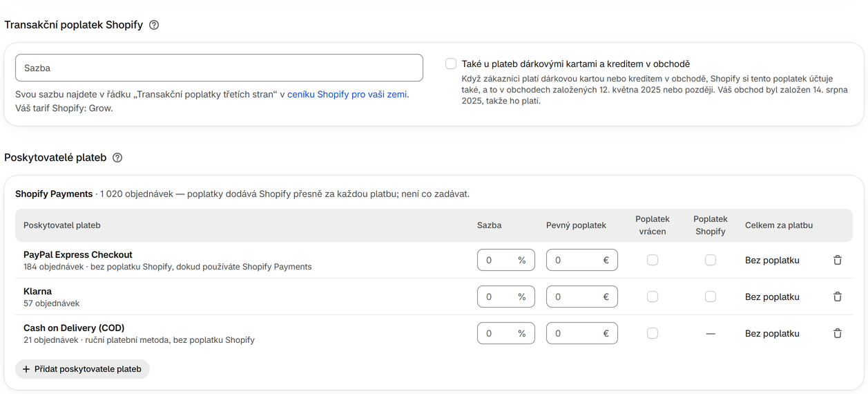Delete the Klarna provider row

tap(838, 297)
